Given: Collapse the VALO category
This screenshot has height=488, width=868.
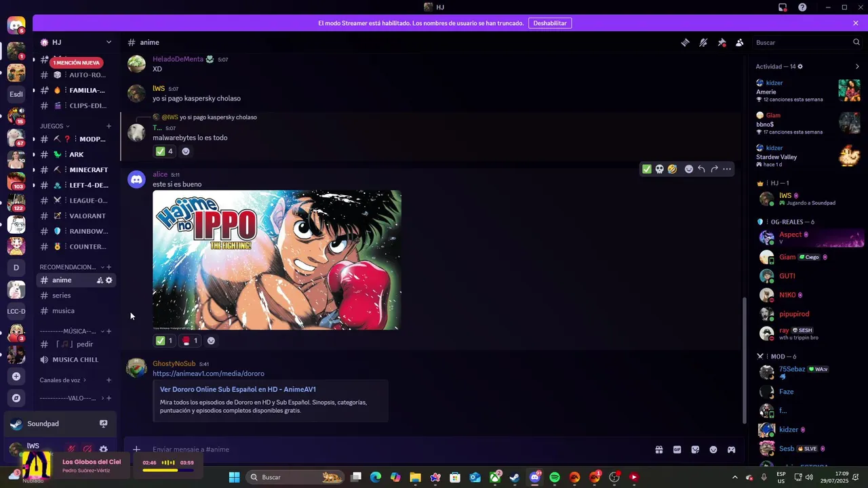Looking at the screenshot, I should (71, 398).
